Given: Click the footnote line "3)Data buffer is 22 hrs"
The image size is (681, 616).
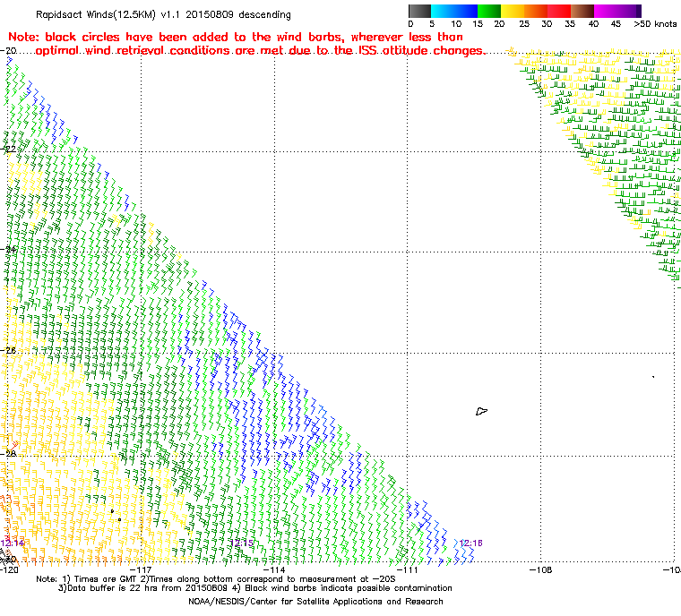Looking at the screenshot, I should coord(255,588).
